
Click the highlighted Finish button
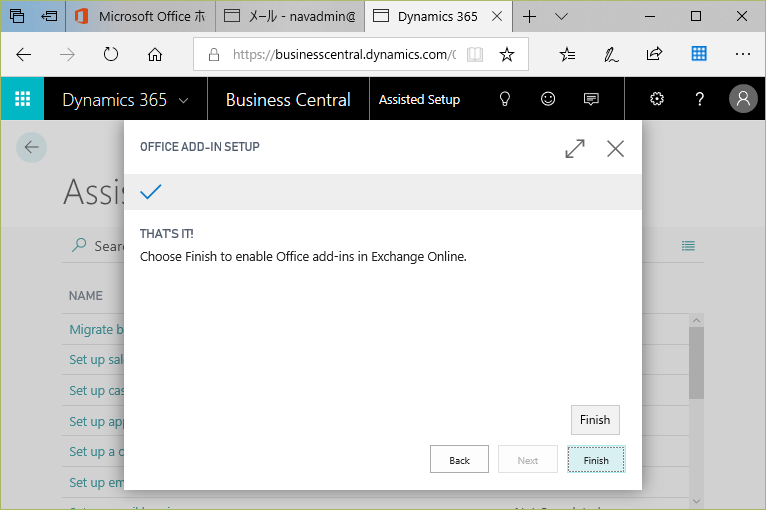(596, 460)
